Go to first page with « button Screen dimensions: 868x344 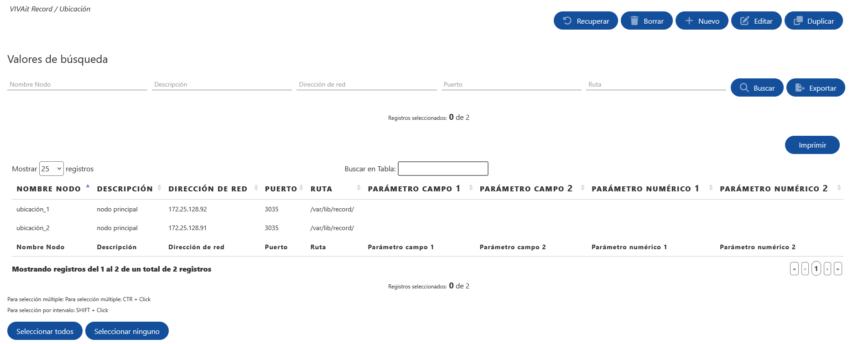tap(794, 269)
